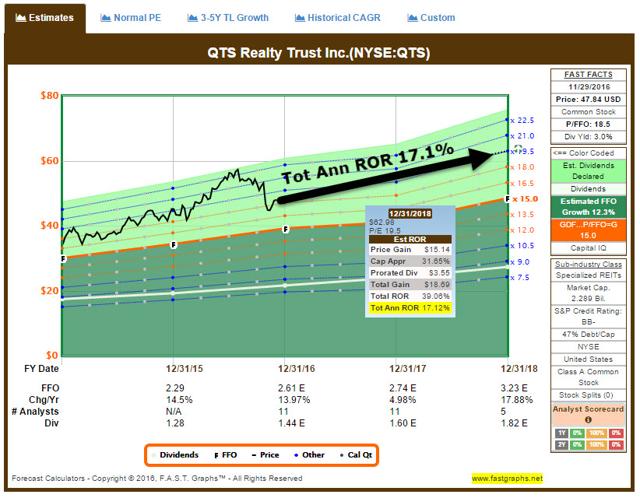Screen dimensions: 640x498
Task: Click the Stock Splits (0) entry
Action: coord(588,395)
